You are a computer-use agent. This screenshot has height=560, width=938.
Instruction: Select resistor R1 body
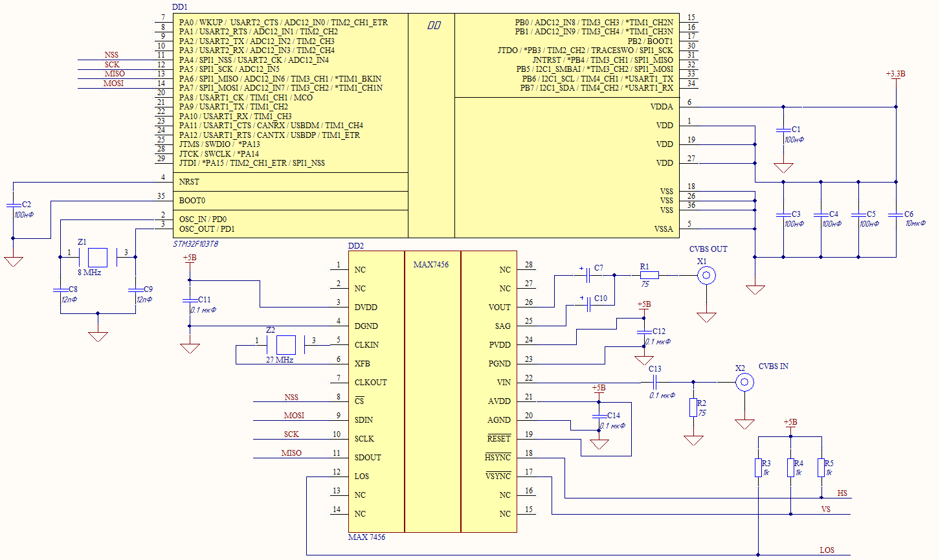point(649,275)
